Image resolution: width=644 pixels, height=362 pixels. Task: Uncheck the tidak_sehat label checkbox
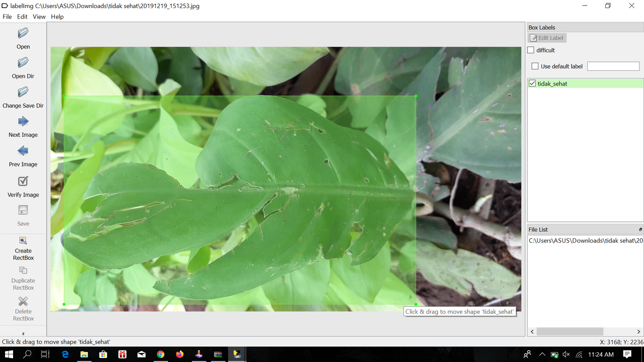pyautogui.click(x=532, y=83)
